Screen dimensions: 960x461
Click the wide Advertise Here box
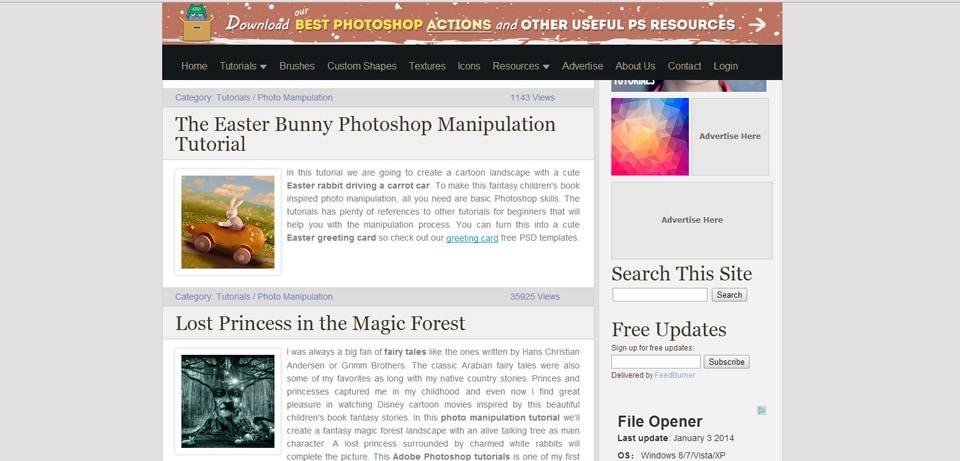tap(692, 220)
